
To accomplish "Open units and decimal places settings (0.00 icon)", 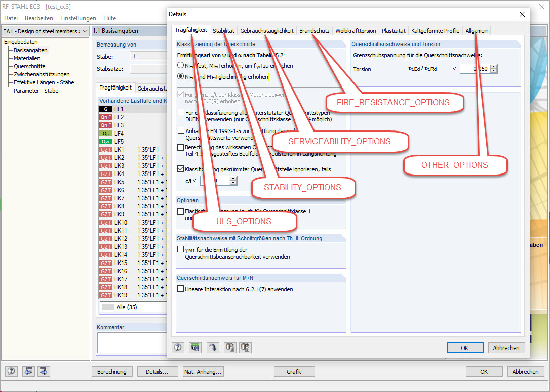I will coord(195,347).
